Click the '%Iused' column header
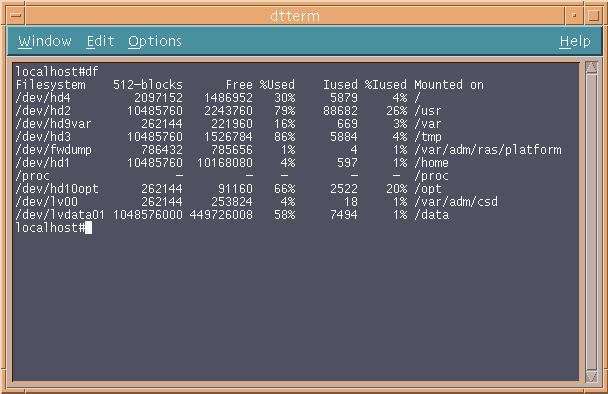The image size is (608, 394). tap(385, 85)
